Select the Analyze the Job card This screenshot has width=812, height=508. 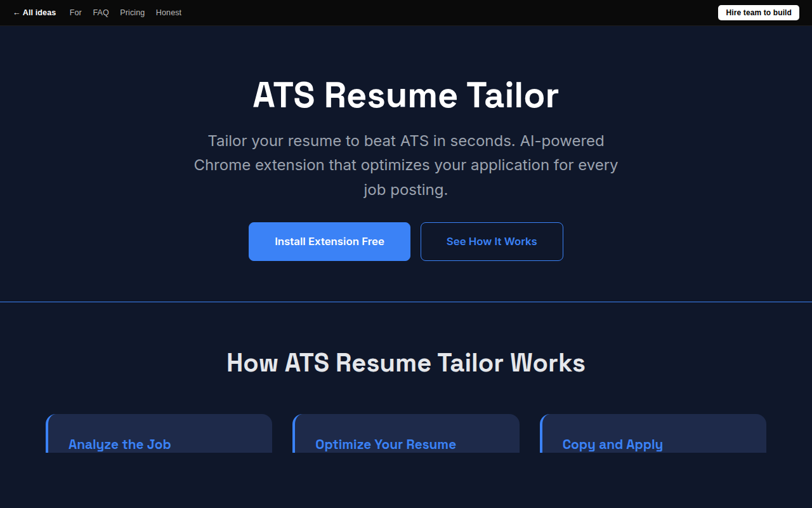(x=159, y=434)
